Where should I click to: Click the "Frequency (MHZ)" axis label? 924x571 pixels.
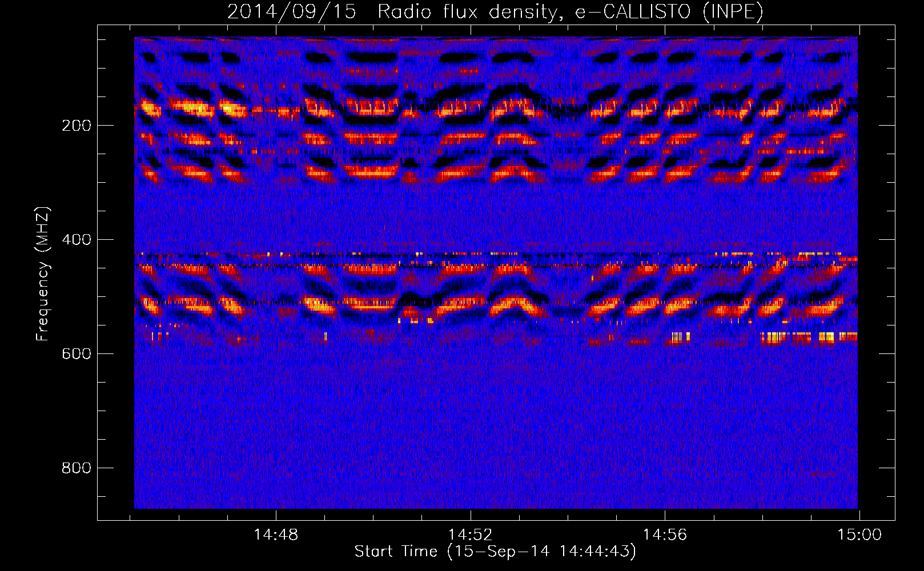click(43, 274)
